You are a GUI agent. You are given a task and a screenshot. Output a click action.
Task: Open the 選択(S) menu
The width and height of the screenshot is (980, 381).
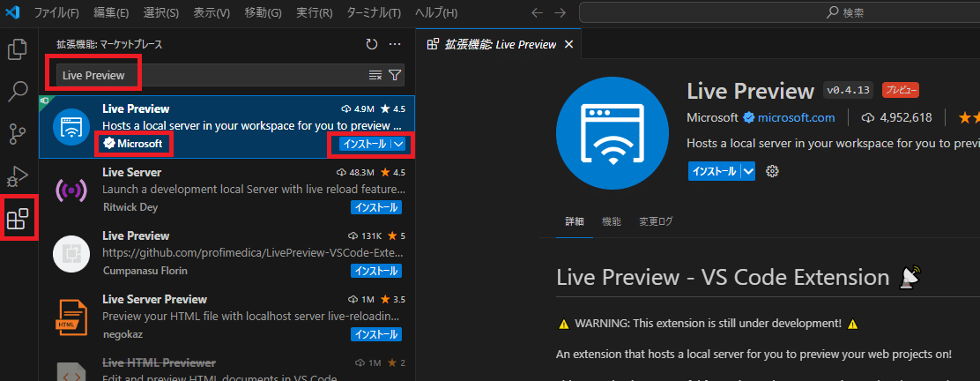pos(160,12)
